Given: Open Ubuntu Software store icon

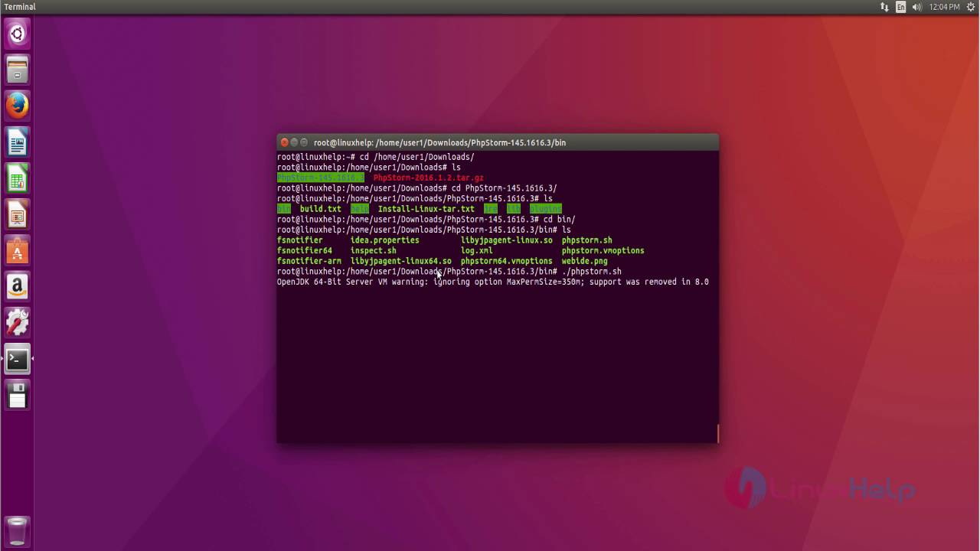Looking at the screenshot, I should point(17,250).
